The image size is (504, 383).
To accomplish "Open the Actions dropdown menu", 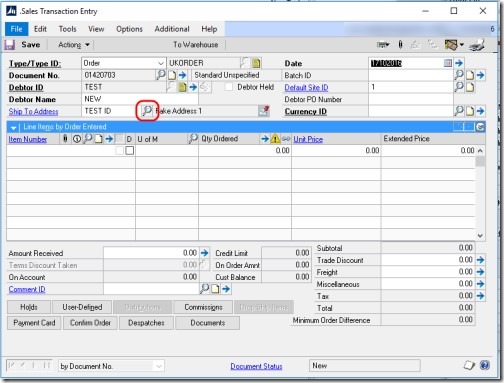I will point(74,45).
